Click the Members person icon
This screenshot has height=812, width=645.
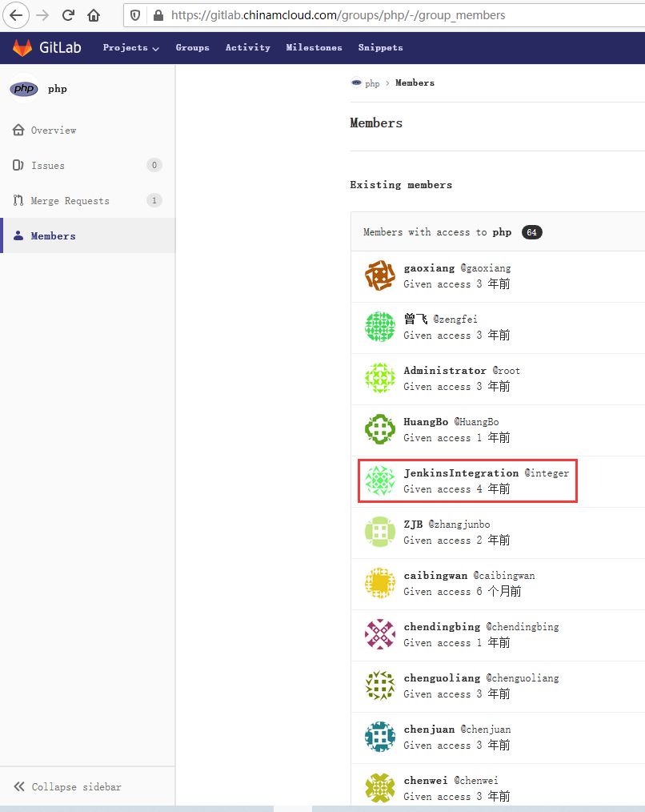coord(18,235)
